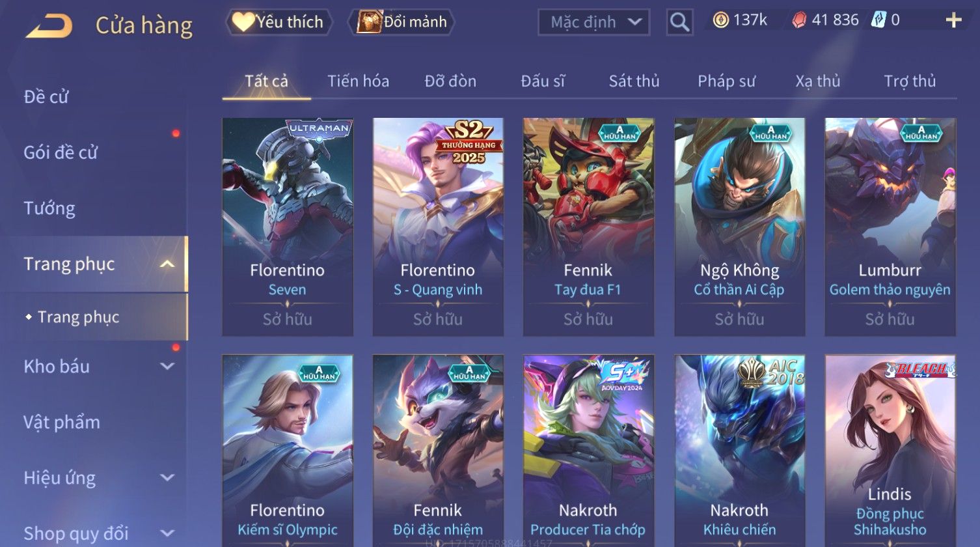Tap the red ruby currency icon

798,21
